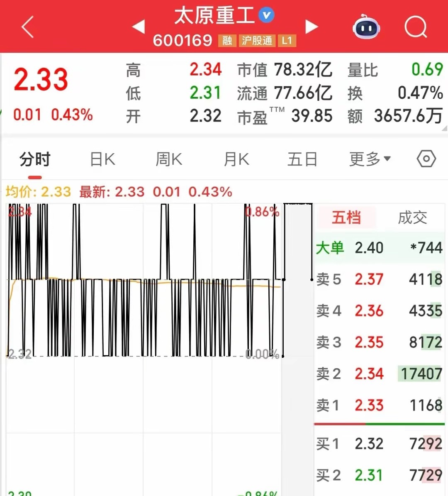Tap the turnover rate 0.47%
Screen dimensions: 448x496
tap(420, 93)
